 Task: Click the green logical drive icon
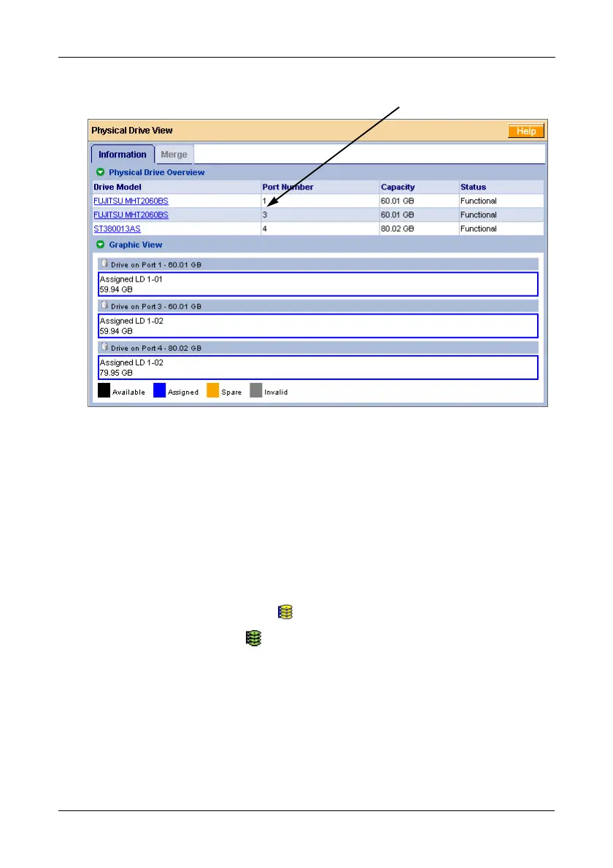tap(254, 638)
